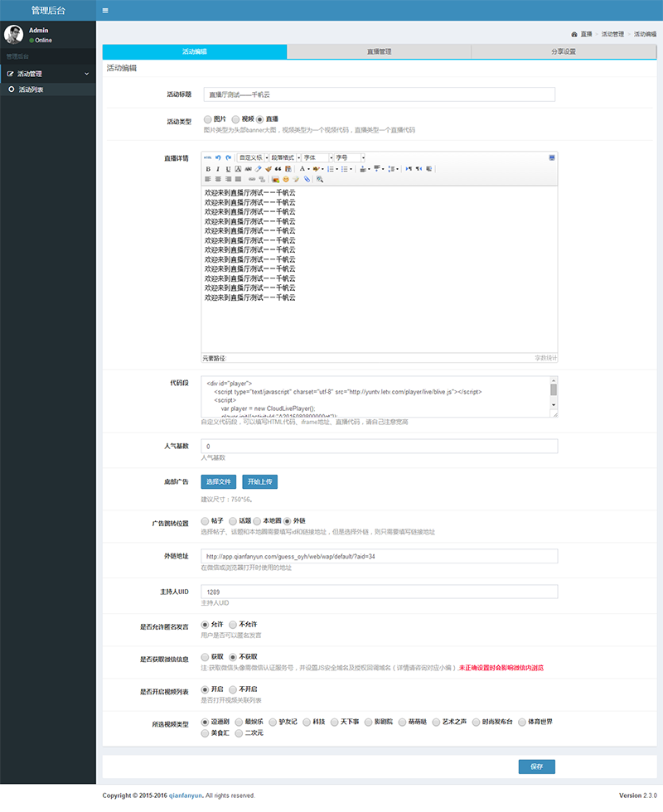Insert hyperlink with the link icon
Screen dimensions: 663x812
click(x=252, y=179)
